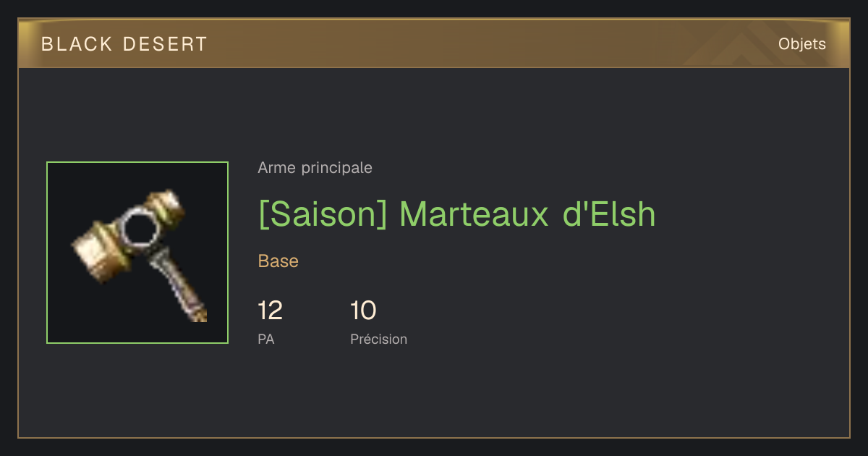Image resolution: width=868 pixels, height=456 pixels.
Task: Click the Arme principale category label
Action: click(x=315, y=168)
